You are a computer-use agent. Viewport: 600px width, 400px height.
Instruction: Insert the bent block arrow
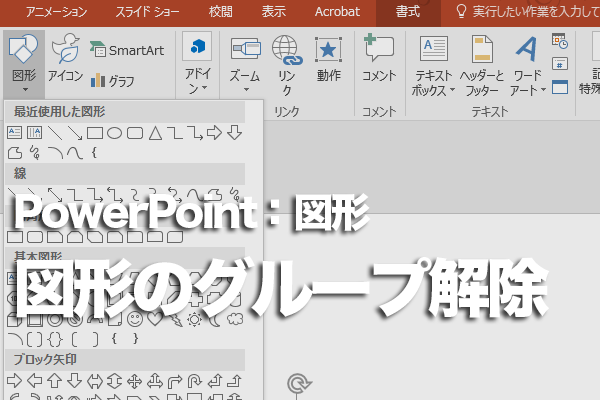click(x=175, y=381)
